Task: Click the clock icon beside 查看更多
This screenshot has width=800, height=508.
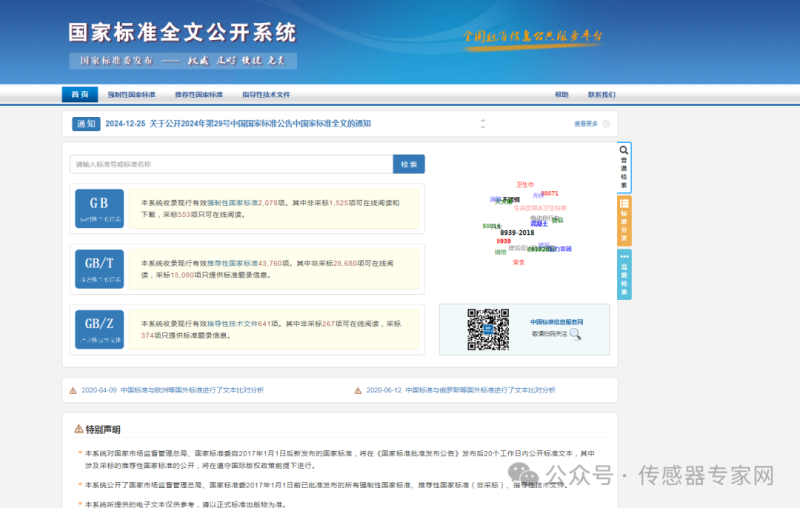Action: 607,124
